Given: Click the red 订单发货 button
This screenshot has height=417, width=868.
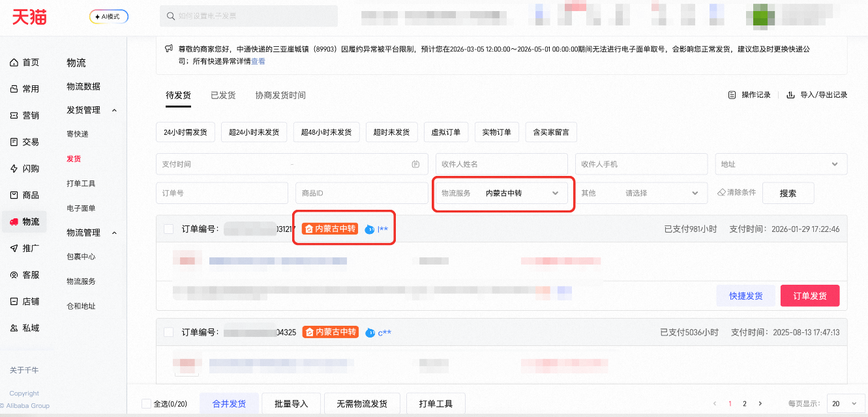Looking at the screenshot, I should 810,296.
